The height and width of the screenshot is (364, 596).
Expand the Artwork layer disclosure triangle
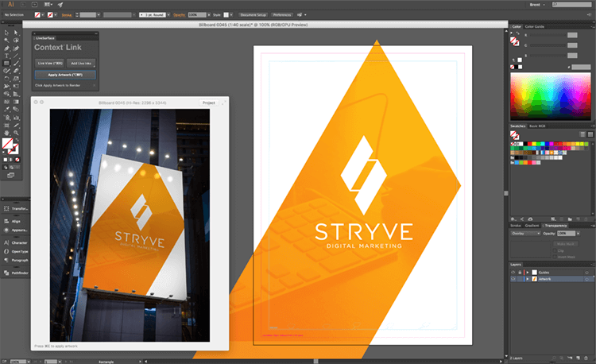(x=528, y=279)
